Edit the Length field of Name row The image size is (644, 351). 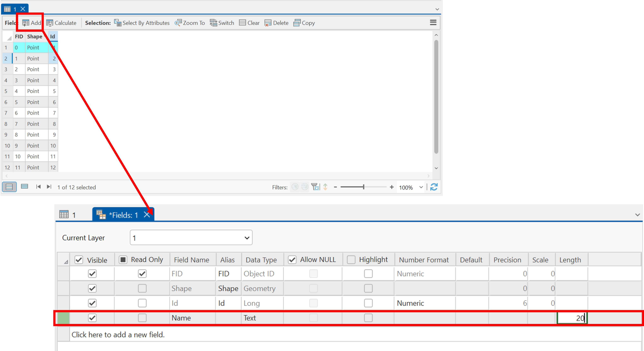[572, 318]
